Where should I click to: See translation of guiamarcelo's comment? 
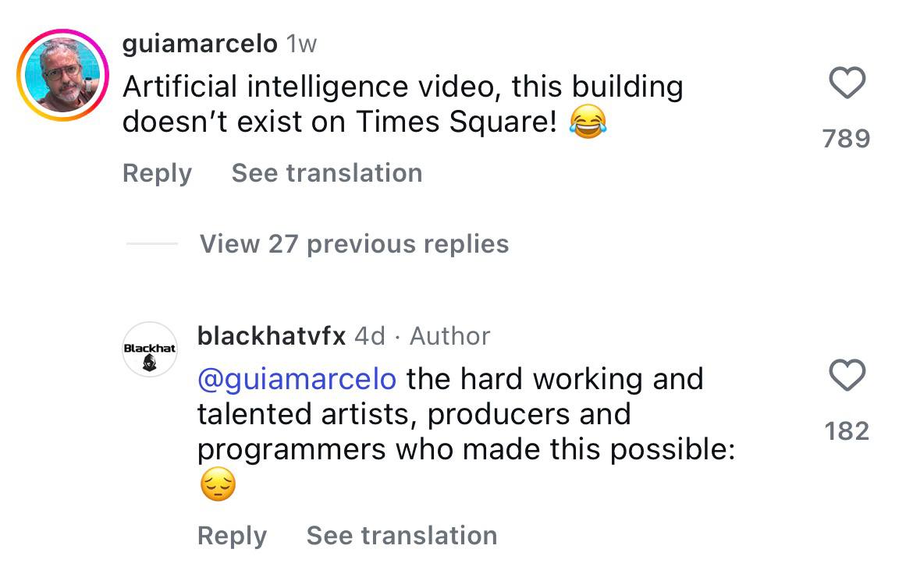pos(327,173)
